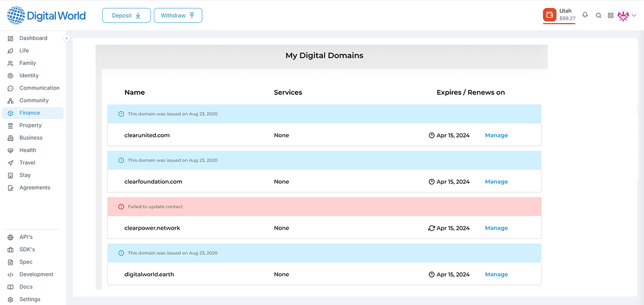Viewport: 644px width, 305px height.
Task: Click the Communication chat icon
Action: (x=10, y=88)
